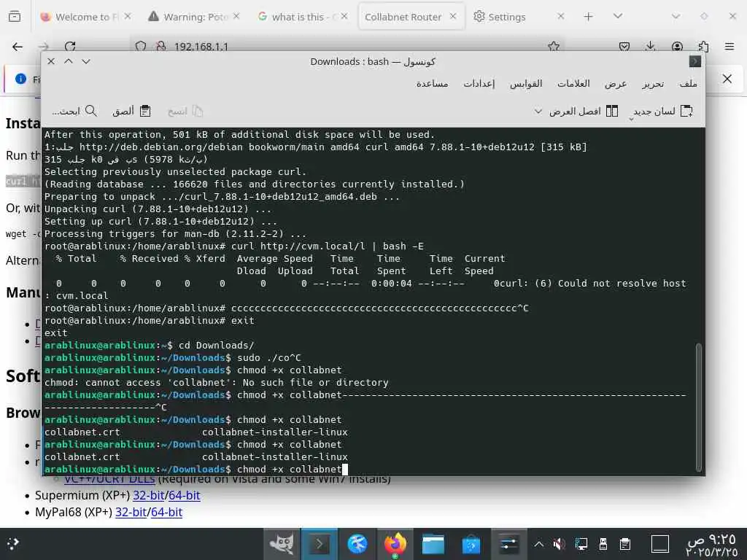Open Firefox View icon
The height and width of the screenshot is (560, 747).
click(x=15, y=17)
